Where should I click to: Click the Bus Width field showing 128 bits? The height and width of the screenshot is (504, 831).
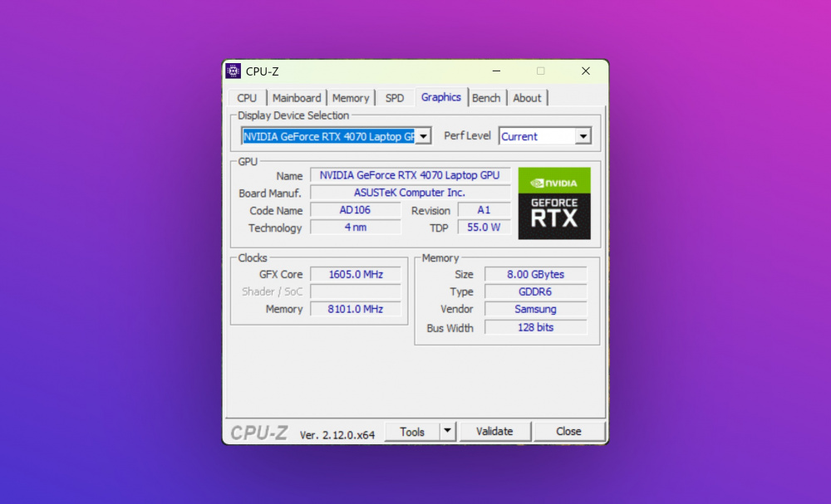point(535,327)
